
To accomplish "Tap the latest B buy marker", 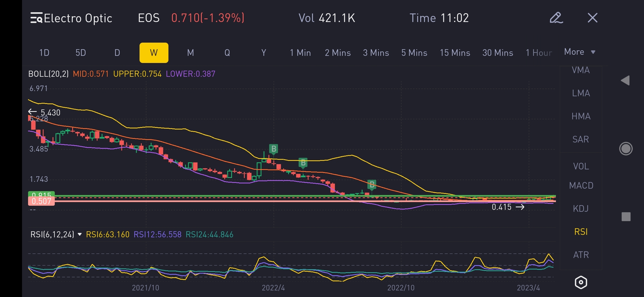I will 372,185.
